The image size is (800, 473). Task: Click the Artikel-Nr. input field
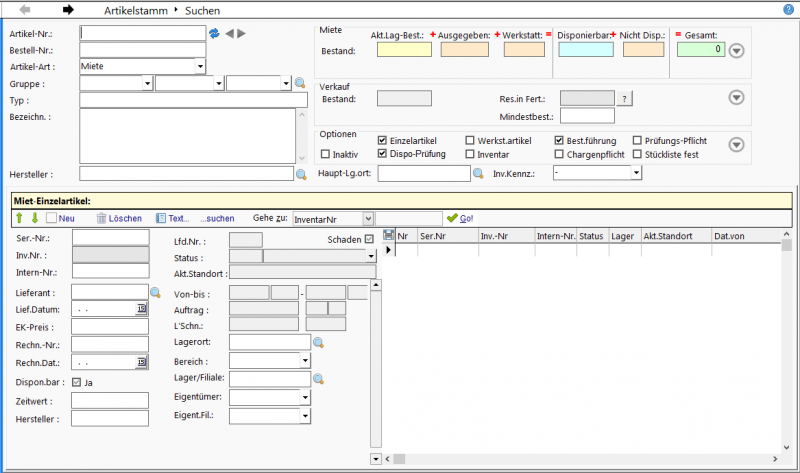click(143, 33)
